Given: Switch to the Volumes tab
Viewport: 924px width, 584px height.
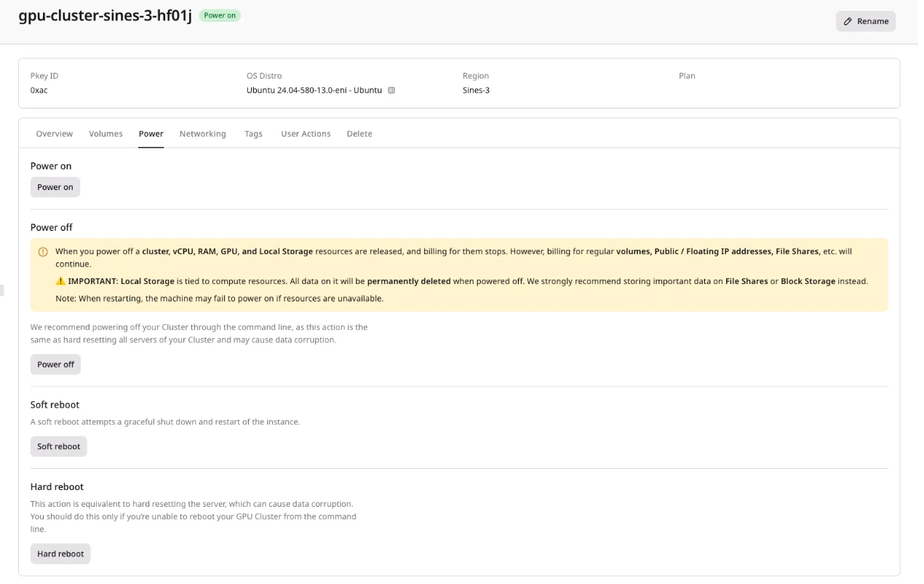Looking at the screenshot, I should (x=105, y=134).
